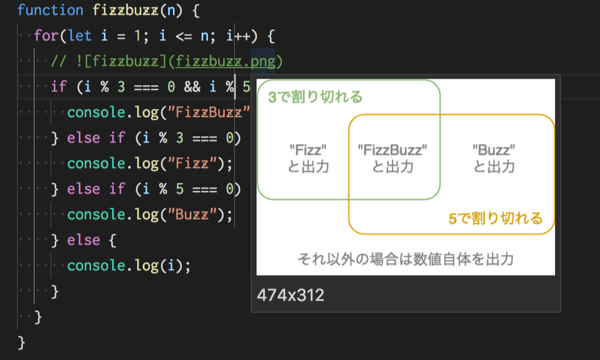Click the "Buzz" と出力 text in diagram
The height and width of the screenshot is (360, 600).
494,158
